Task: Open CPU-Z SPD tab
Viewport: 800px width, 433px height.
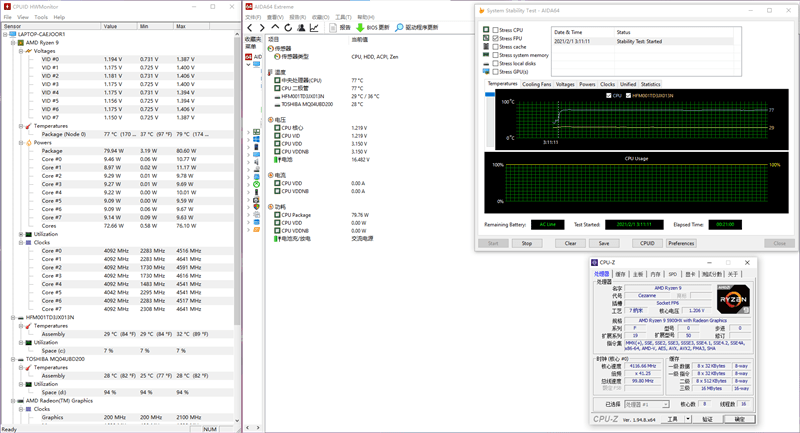Action: tap(673, 274)
